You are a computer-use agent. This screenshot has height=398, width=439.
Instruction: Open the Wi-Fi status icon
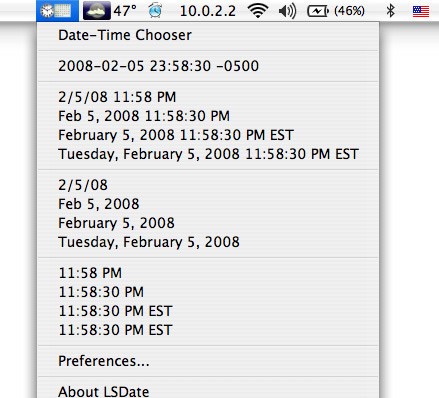tap(258, 11)
